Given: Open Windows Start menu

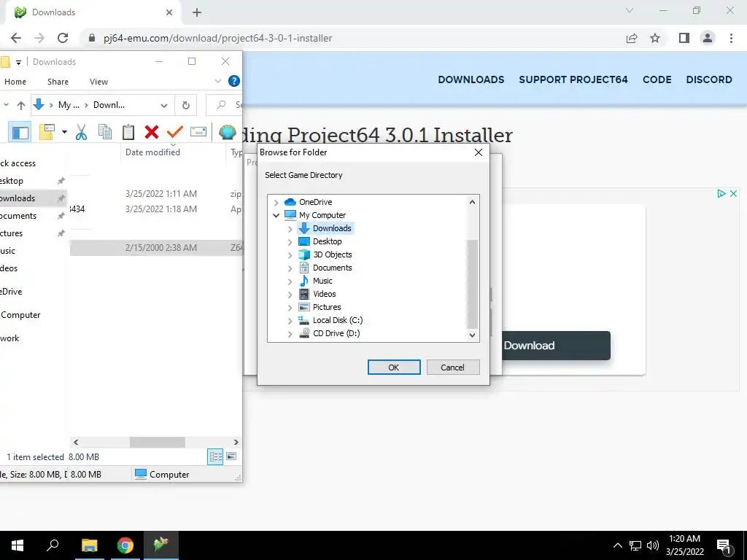Looking at the screenshot, I should point(18,545).
